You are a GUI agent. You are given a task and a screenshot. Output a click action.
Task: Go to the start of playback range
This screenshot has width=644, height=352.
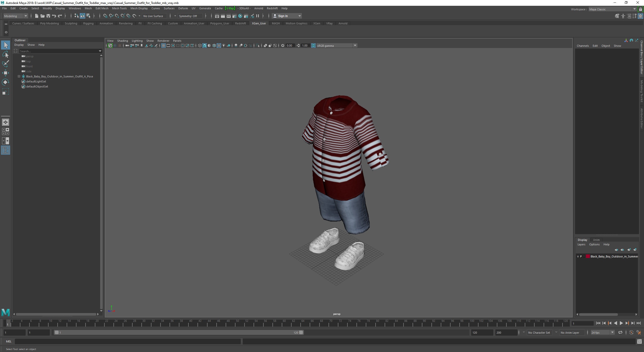tap(598, 323)
